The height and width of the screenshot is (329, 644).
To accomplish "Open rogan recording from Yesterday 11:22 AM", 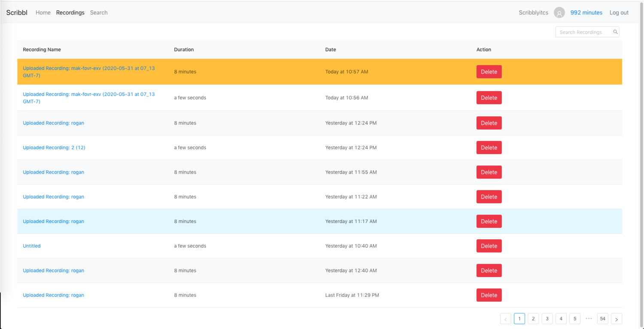I will coord(53,197).
